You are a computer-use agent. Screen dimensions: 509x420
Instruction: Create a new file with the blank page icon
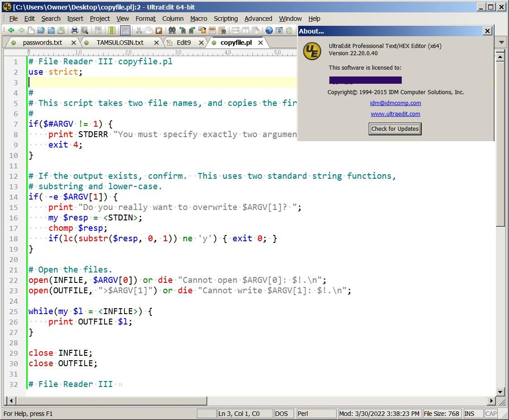31,30
